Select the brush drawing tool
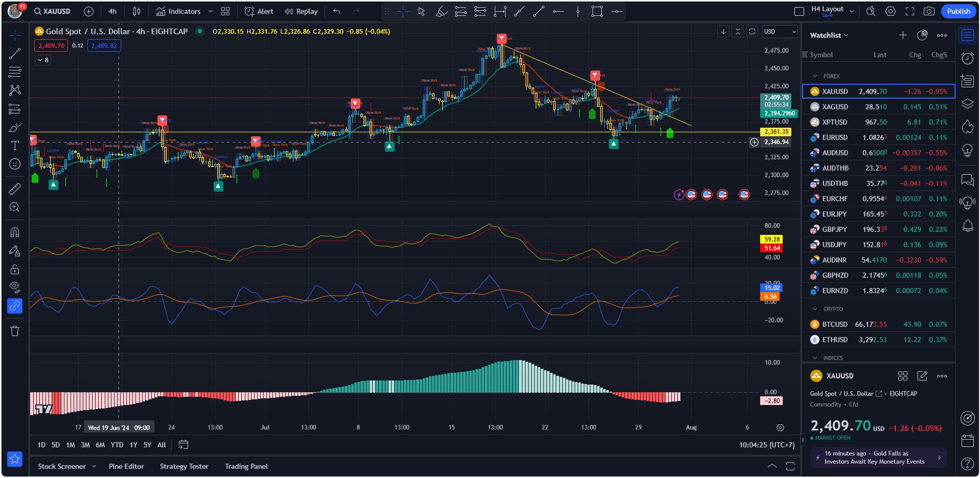This screenshot has width=980, height=478. (x=15, y=127)
